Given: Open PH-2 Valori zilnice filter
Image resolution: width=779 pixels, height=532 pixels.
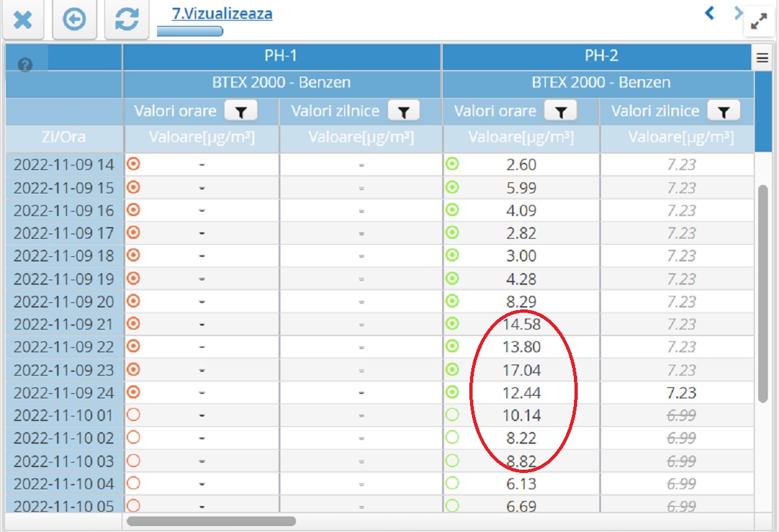Looking at the screenshot, I should coord(724,112).
